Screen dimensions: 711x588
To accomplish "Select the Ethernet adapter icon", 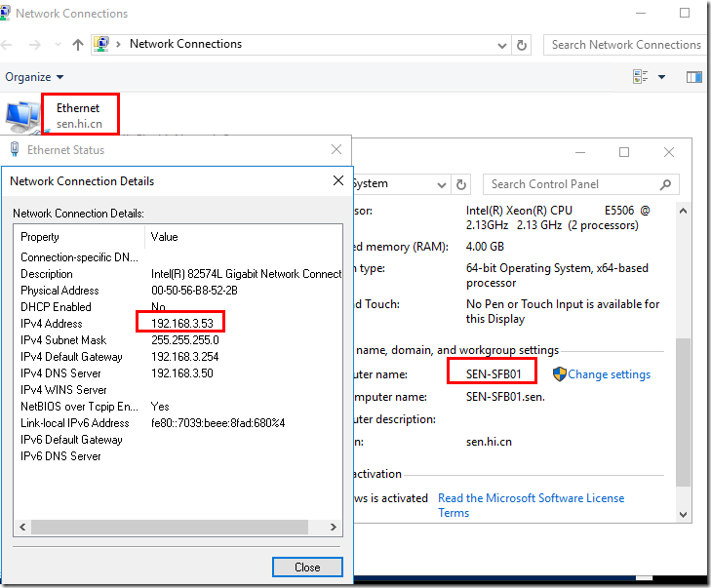I will pos(22,117).
